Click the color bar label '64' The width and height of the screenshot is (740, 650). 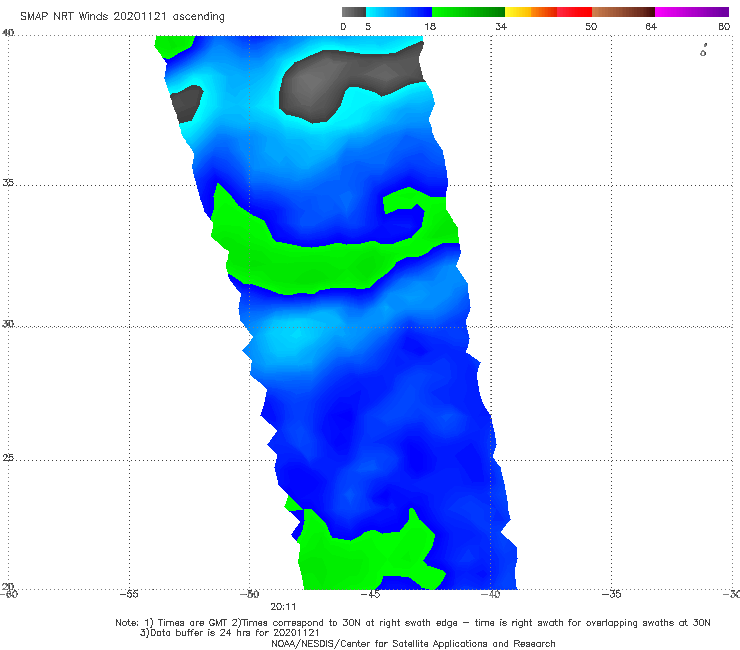point(651,26)
